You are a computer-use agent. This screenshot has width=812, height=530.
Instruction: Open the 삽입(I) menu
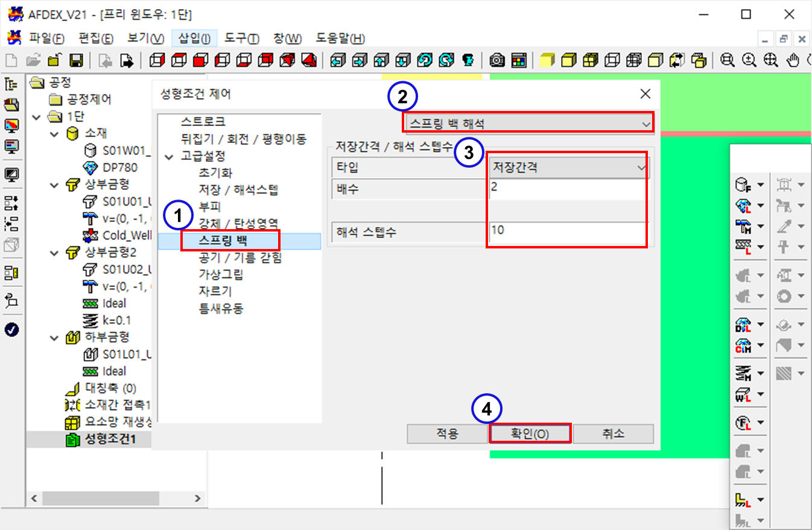[194, 39]
